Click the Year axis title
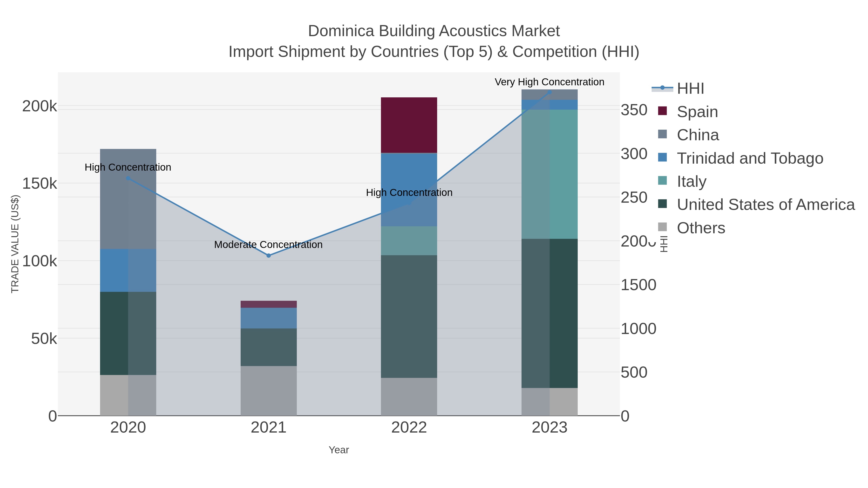Image resolution: width=868 pixels, height=488 pixels. point(339,450)
